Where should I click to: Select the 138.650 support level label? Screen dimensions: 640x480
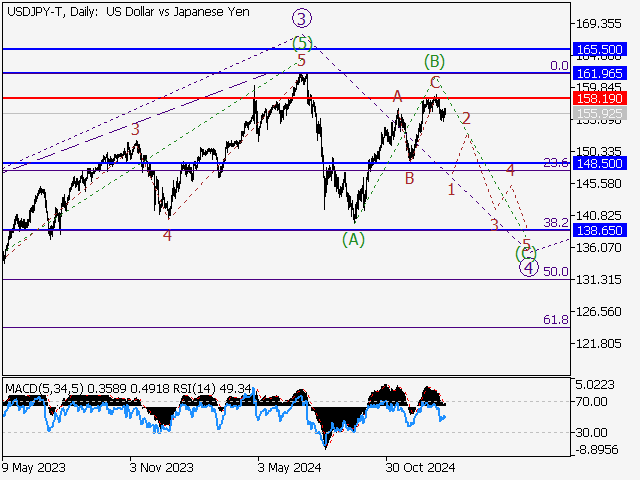point(600,230)
